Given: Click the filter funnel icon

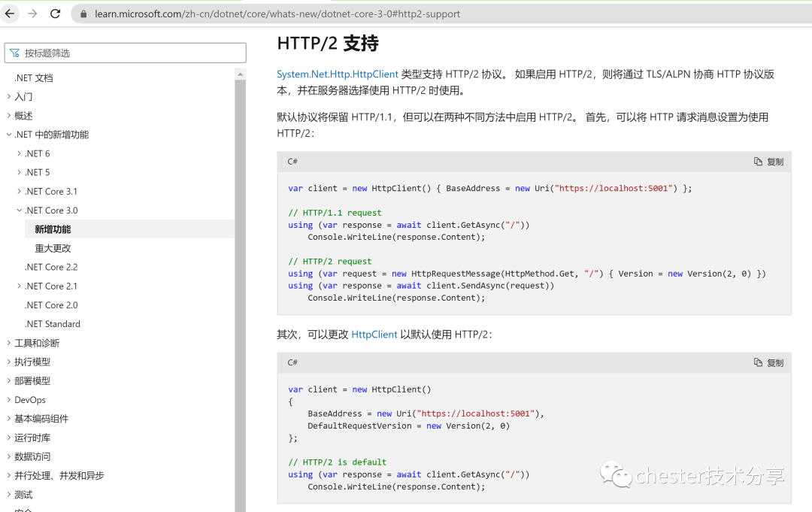Looking at the screenshot, I should coord(14,53).
